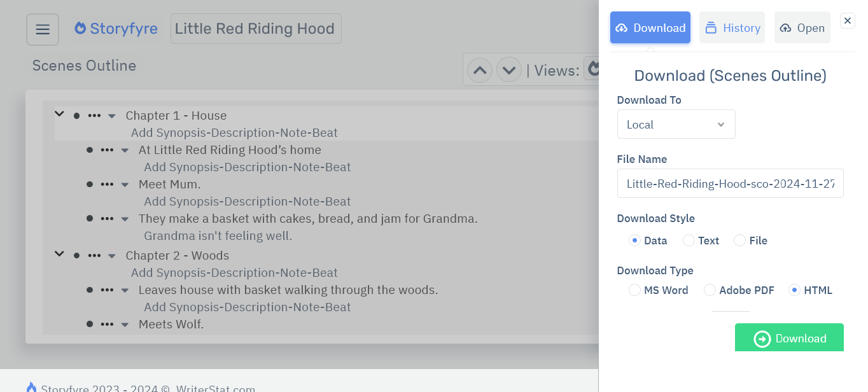The image size is (868, 392).
Task: Select the Text download style
Action: 689,241
